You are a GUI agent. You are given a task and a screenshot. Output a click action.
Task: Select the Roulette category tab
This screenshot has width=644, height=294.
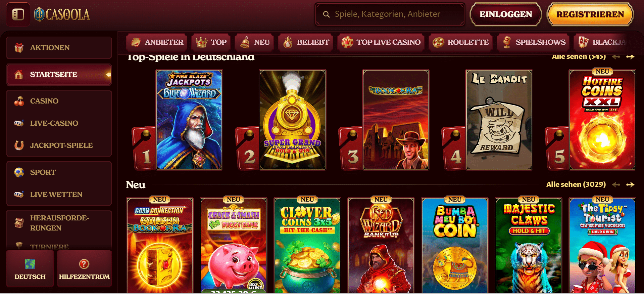(460, 42)
